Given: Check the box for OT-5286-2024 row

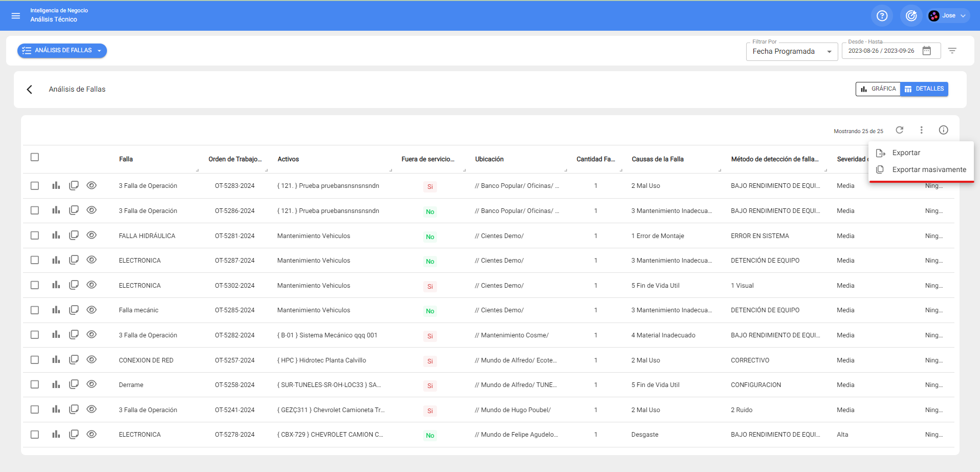Looking at the screenshot, I should point(35,210).
